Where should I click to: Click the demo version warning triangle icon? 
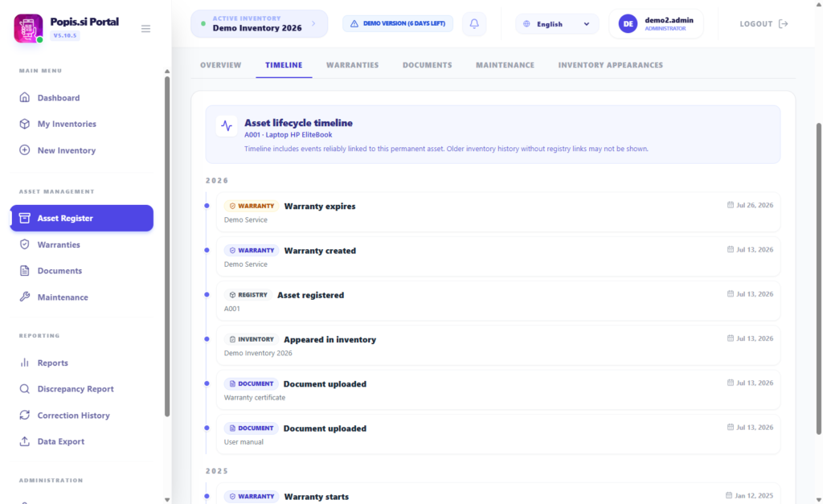[x=354, y=23]
